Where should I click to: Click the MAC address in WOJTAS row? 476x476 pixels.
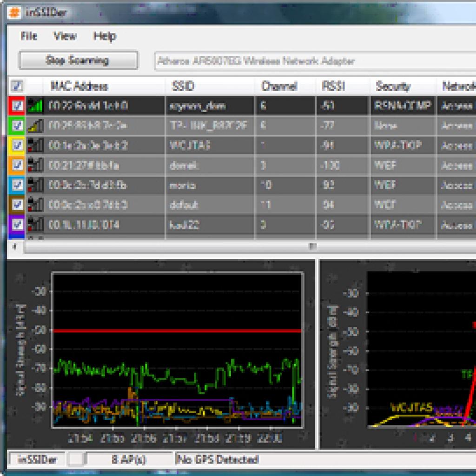tap(88, 145)
